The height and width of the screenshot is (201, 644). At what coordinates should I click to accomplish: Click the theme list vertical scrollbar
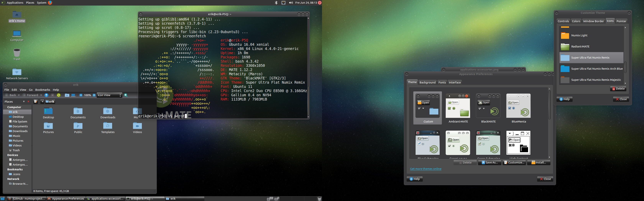(x=549, y=105)
